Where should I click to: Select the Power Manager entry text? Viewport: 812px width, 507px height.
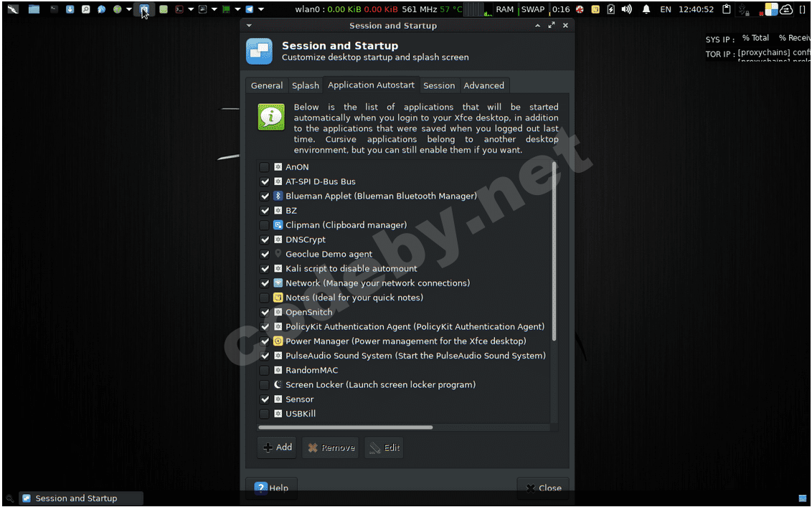coord(405,341)
